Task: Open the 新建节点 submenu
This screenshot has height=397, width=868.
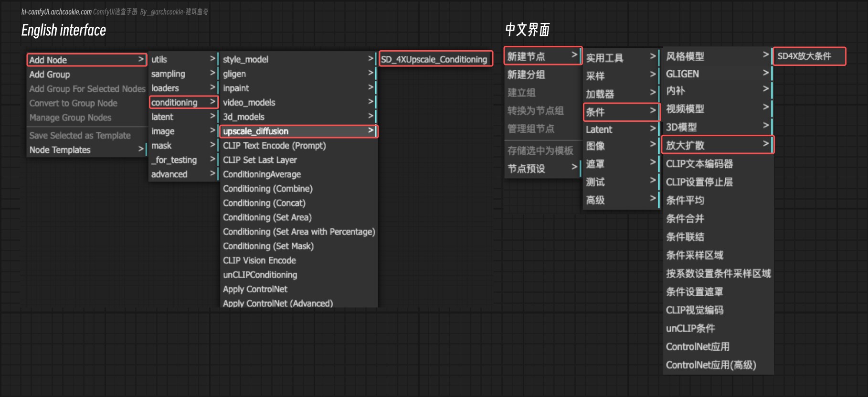Action: coord(543,56)
